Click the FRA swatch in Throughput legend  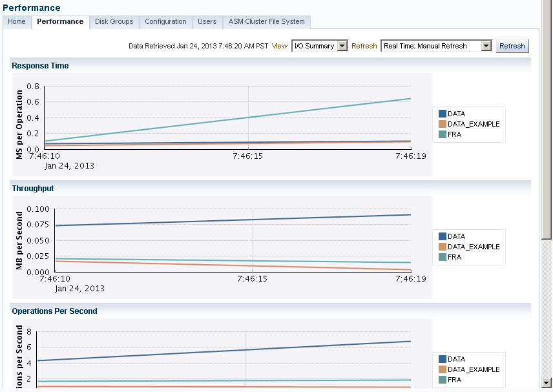(x=443, y=257)
